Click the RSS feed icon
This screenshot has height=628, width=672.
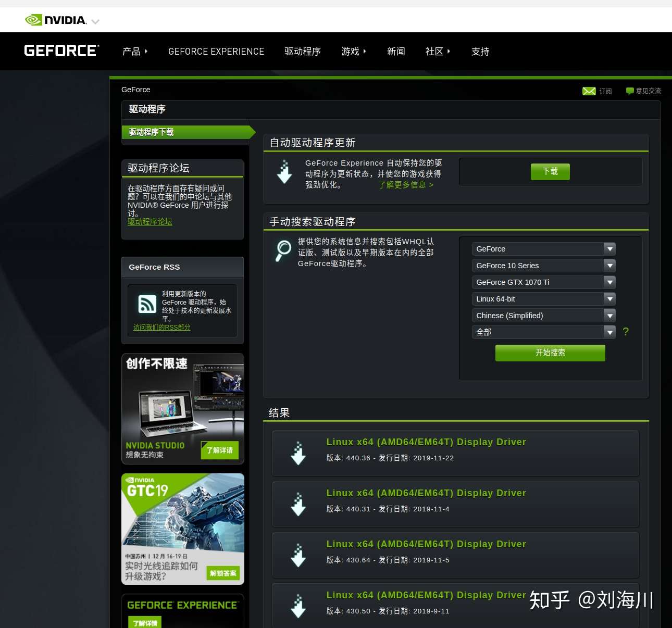point(147,304)
